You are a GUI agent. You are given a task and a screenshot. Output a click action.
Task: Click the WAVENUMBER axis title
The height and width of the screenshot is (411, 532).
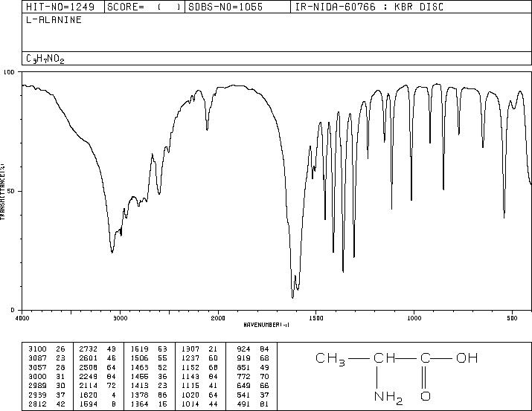[x=266, y=325]
